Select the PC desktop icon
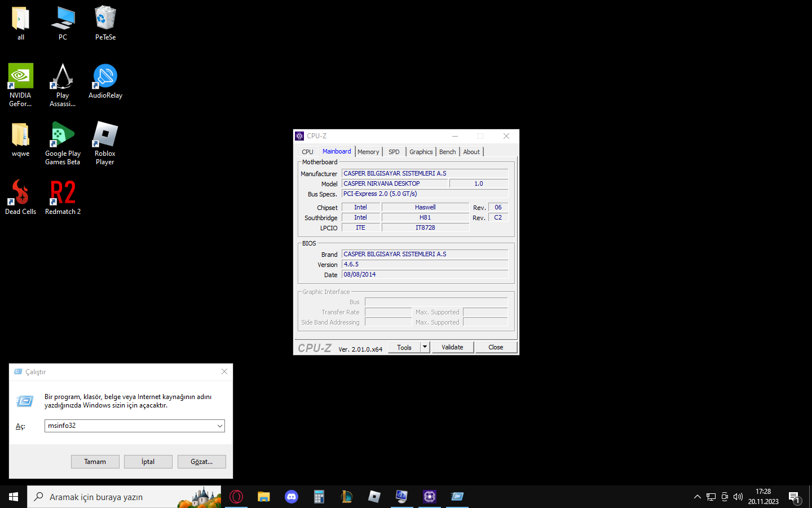 pos(63,24)
